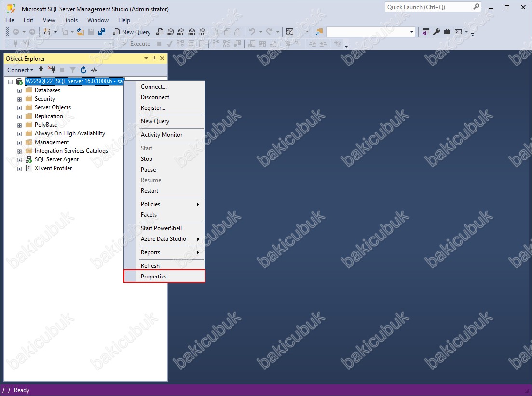Choose Stop from the context menu
532x396 pixels.
point(164,159)
